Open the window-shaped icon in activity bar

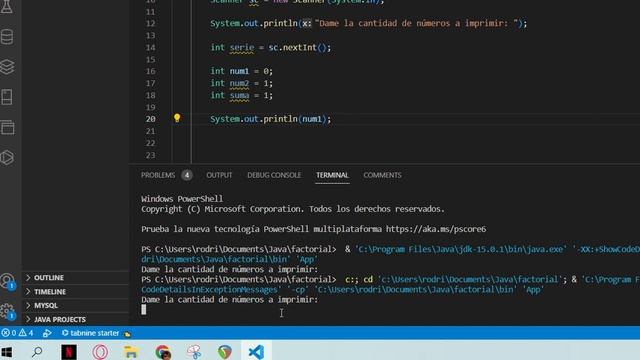(7, 127)
